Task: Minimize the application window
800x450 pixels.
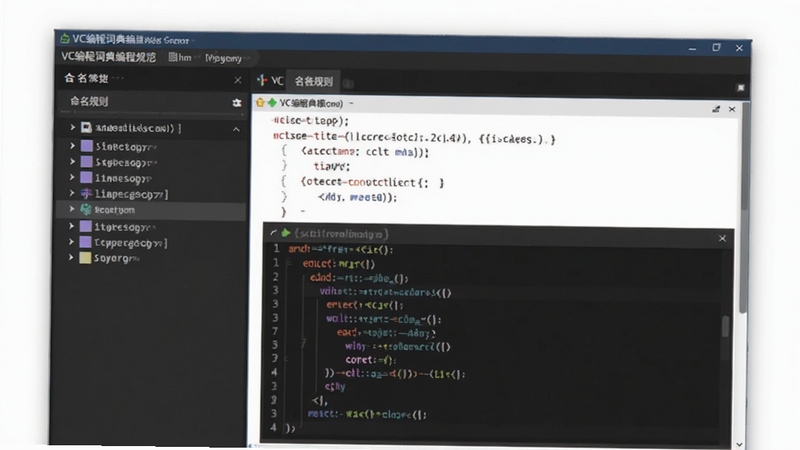Action: 692,49
